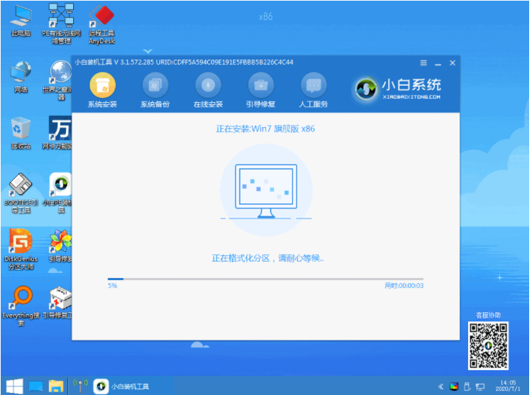Image resolution: width=532 pixels, height=395 pixels.
Task: Switch to the 系统备份 tab
Action: [155, 91]
